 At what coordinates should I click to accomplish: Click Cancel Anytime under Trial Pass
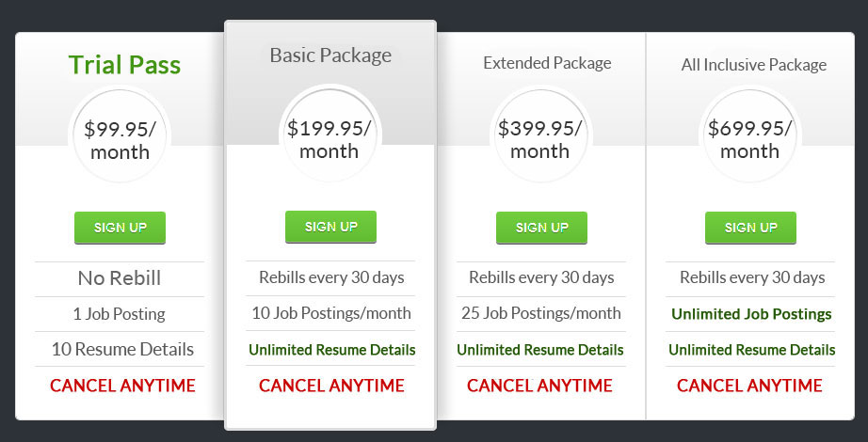[x=122, y=385]
